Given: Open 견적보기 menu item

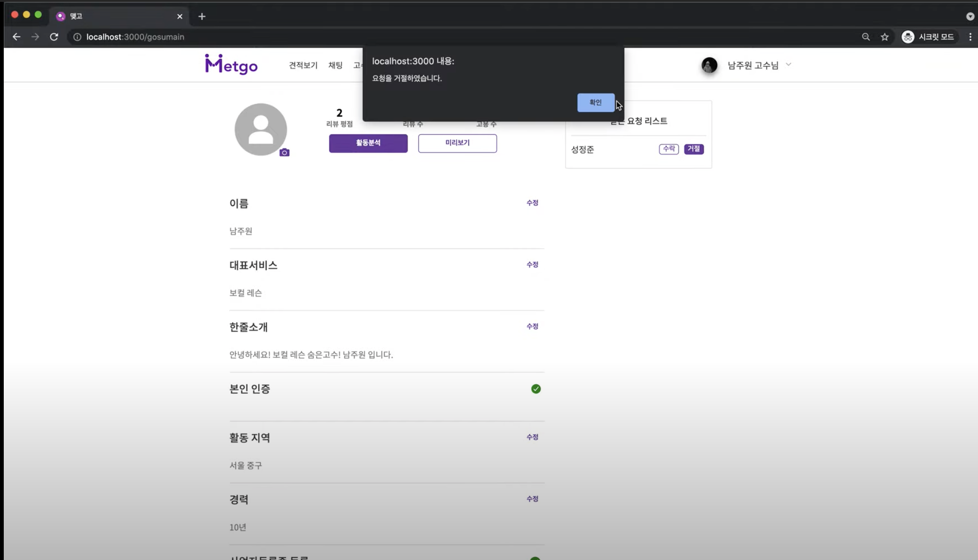Looking at the screenshot, I should [x=303, y=65].
